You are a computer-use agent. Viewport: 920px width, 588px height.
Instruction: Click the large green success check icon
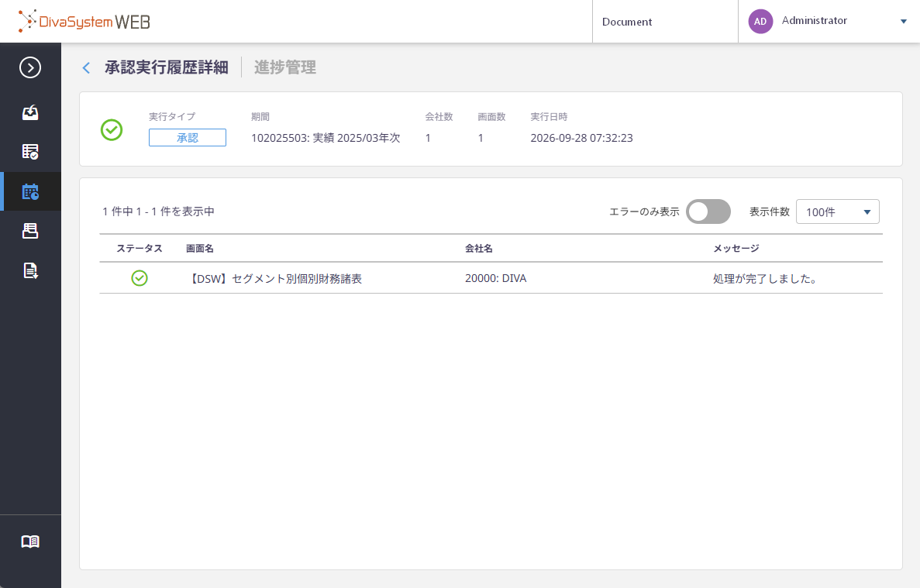(x=112, y=129)
